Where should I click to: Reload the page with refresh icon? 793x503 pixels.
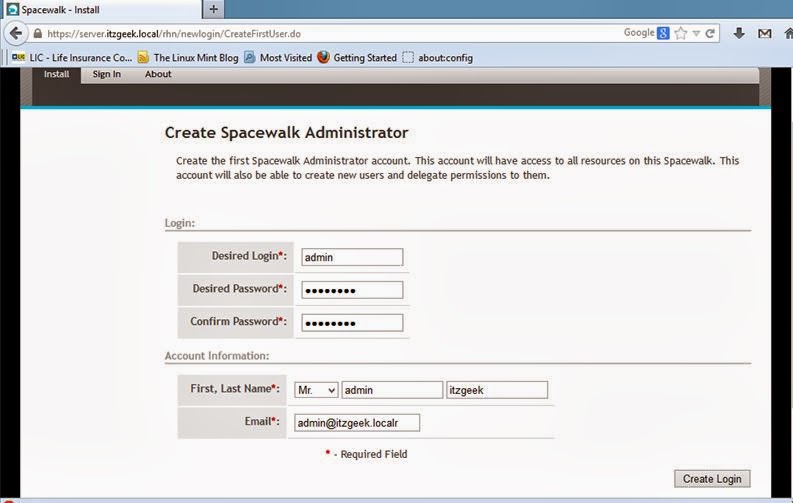pos(710,34)
